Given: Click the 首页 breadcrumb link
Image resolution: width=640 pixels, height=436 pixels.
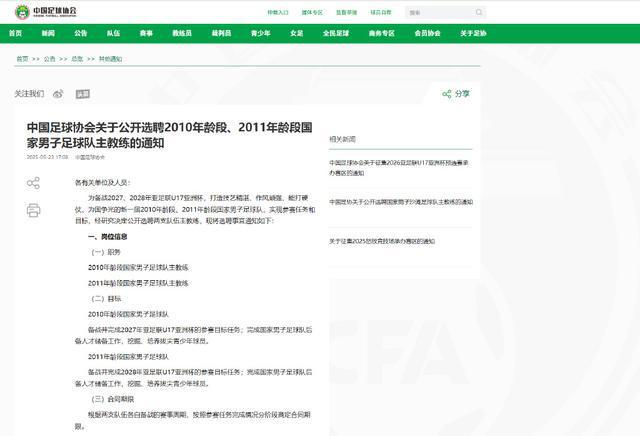Looking at the screenshot, I should coord(22,59).
